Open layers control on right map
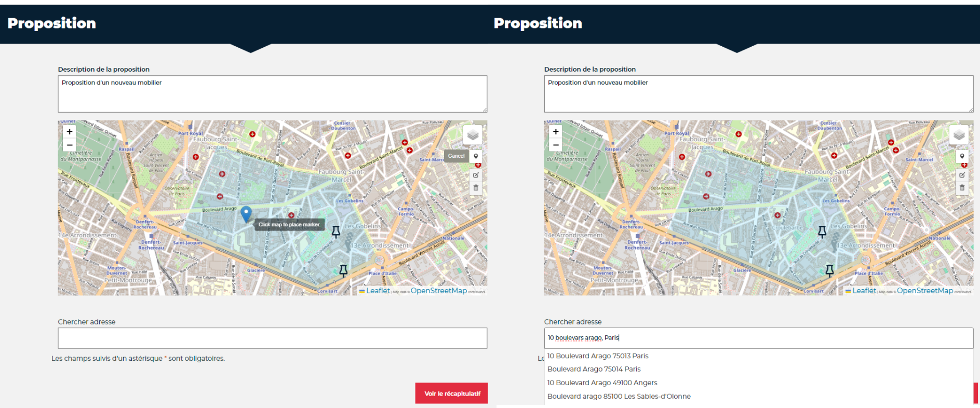Viewport: 980px width, 408px height. [959, 135]
